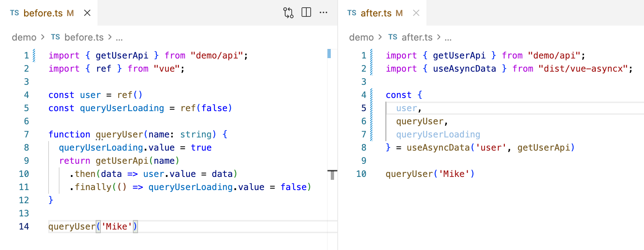Close the before.ts tab
The width and height of the screenshot is (644, 250).
(87, 13)
